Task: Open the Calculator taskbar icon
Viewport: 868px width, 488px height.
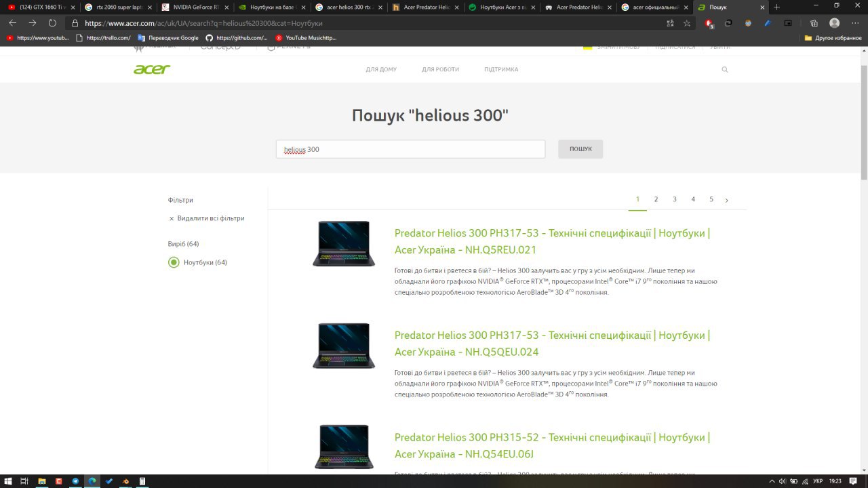Action: (x=142, y=481)
